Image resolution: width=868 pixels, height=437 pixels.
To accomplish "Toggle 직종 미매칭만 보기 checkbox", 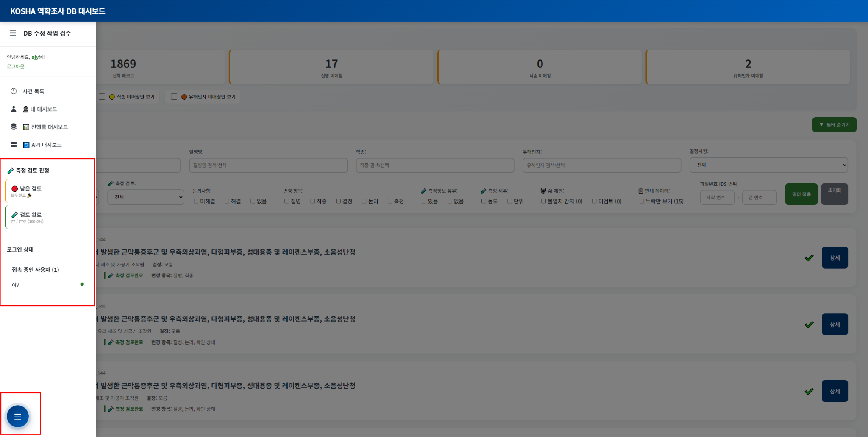I will [102, 97].
